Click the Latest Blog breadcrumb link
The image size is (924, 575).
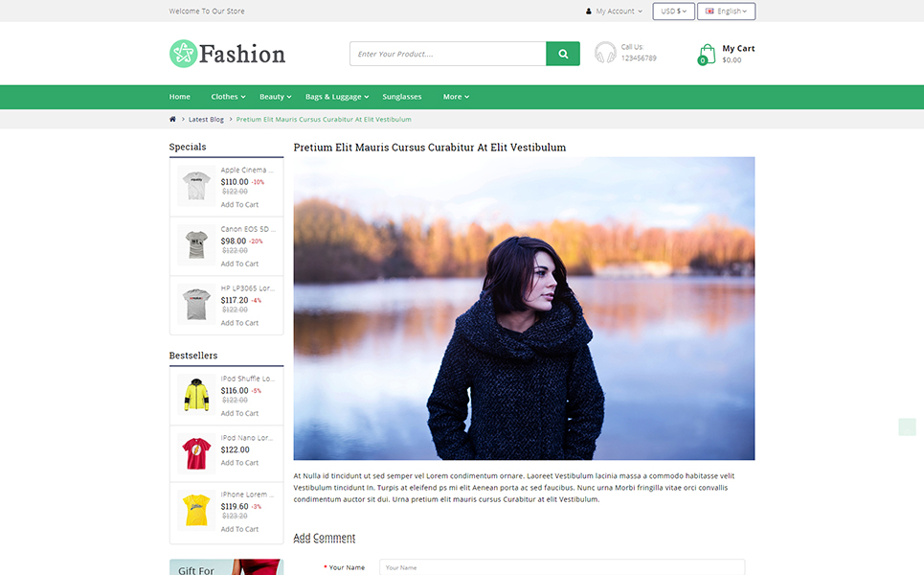click(x=206, y=119)
